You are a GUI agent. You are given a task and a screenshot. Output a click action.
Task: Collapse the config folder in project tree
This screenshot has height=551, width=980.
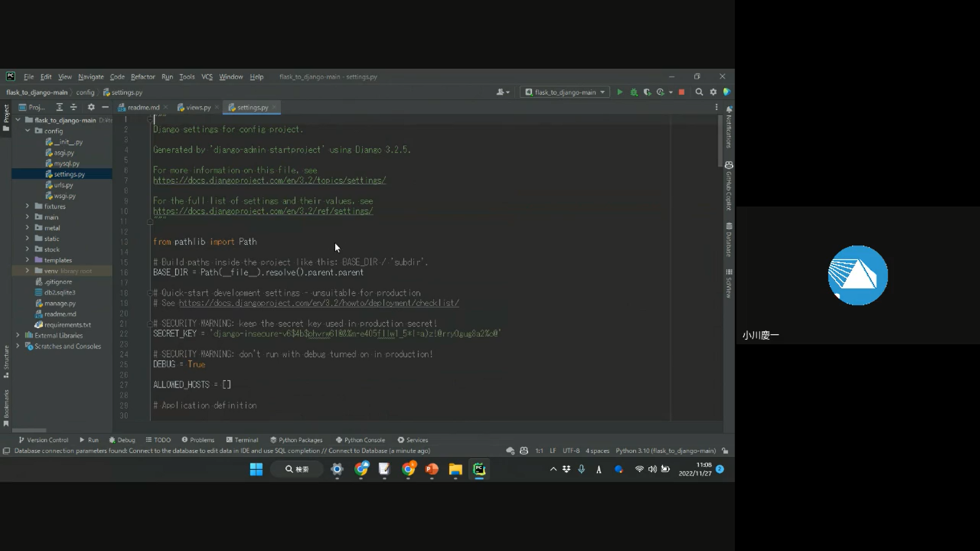click(28, 131)
